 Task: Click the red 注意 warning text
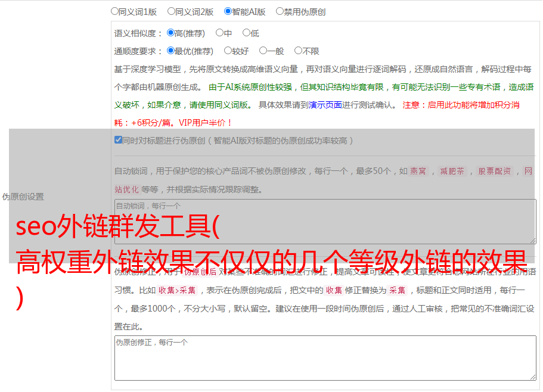317,114
